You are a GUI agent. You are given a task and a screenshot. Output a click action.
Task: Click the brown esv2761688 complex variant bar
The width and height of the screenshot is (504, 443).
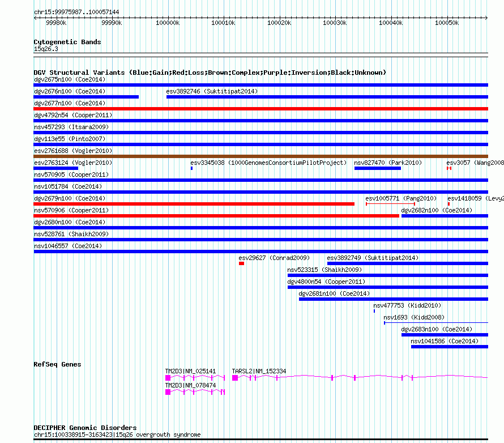click(260, 156)
